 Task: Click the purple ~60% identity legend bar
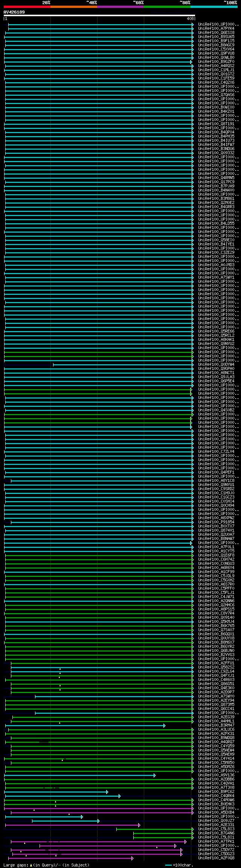(120, 7)
